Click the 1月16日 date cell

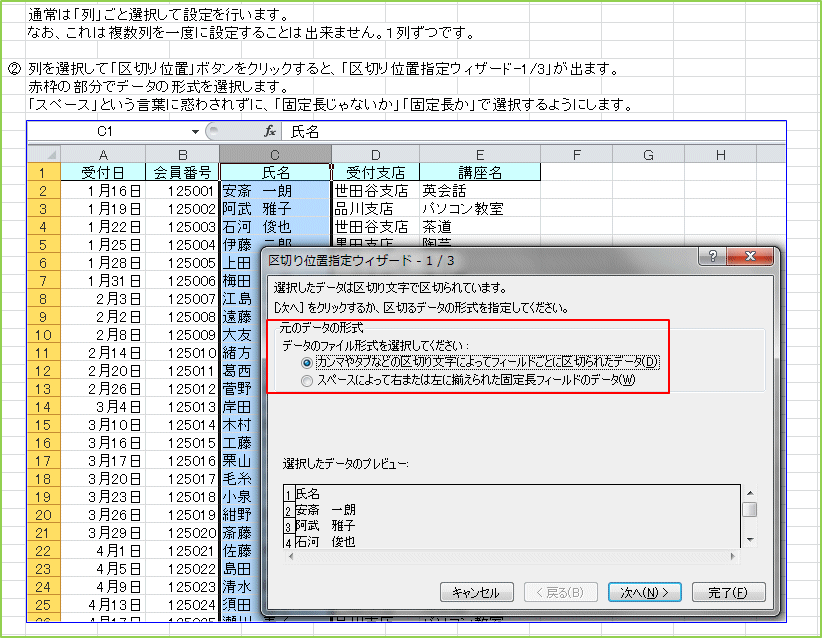tap(103, 190)
